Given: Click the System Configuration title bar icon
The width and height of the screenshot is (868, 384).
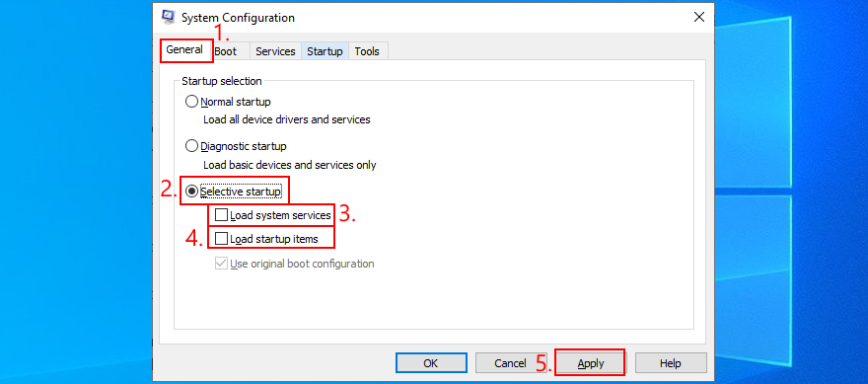Looking at the screenshot, I should coord(169,17).
